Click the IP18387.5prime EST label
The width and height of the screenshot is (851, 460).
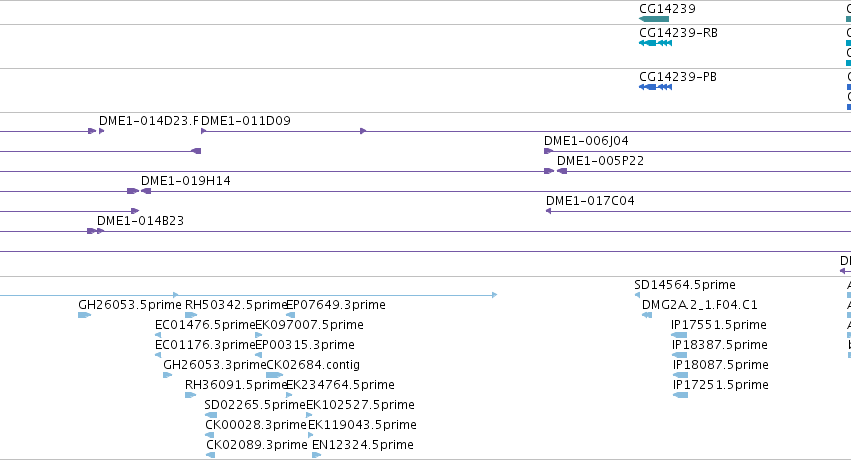pos(720,346)
